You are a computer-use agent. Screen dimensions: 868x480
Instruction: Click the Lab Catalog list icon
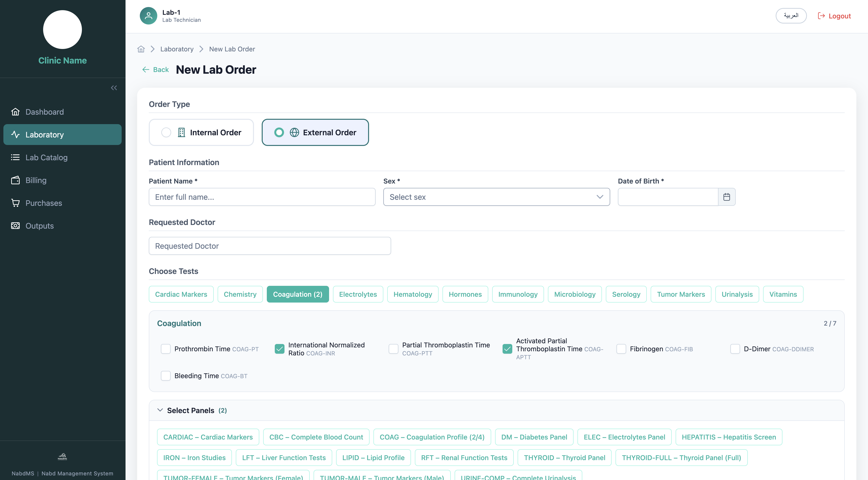[x=16, y=157]
